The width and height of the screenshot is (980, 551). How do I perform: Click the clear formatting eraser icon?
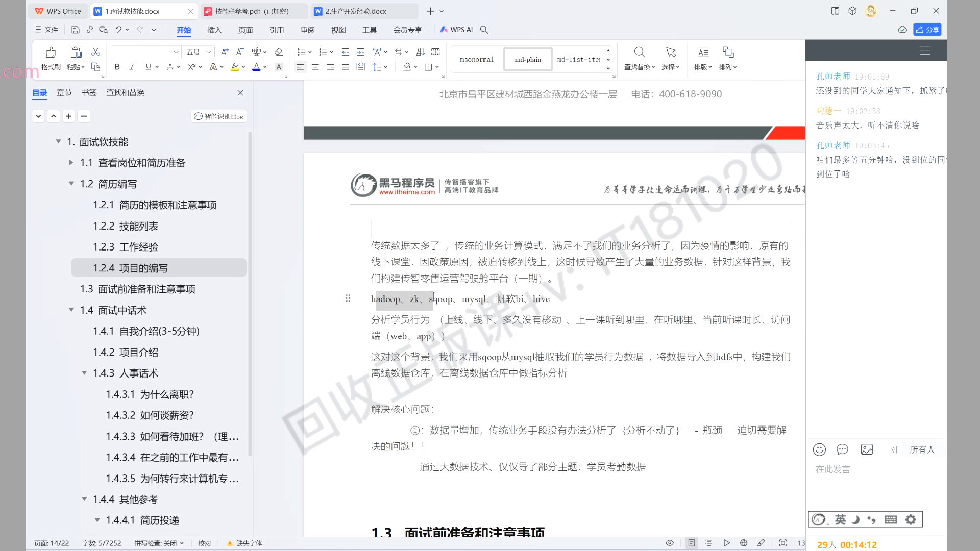(x=278, y=52)
